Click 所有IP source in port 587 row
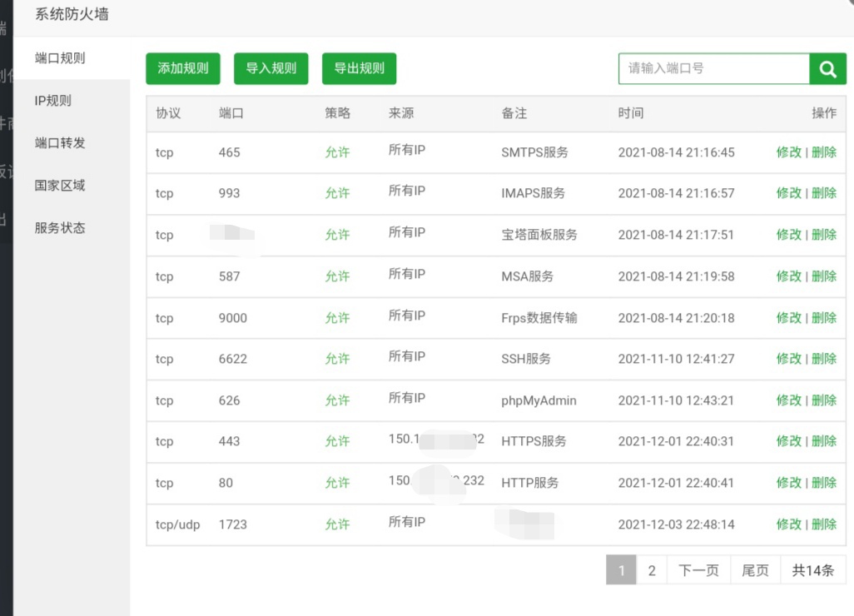 pyautogui.click(x=407, y=274)
